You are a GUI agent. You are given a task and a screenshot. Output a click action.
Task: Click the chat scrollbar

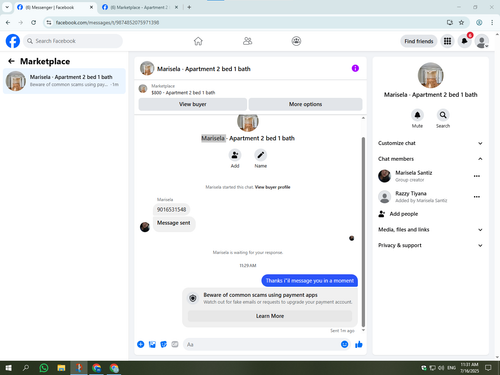pos(363,232)
